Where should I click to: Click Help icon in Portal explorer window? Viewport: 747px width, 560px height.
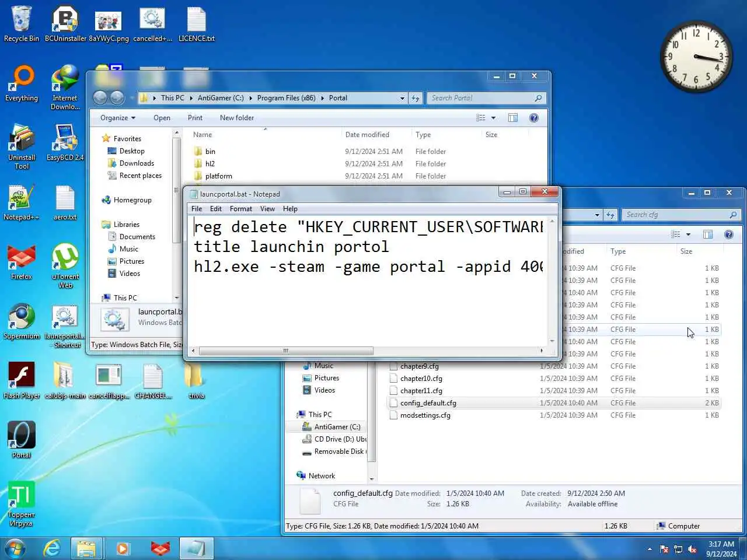(x=533, y=118)
